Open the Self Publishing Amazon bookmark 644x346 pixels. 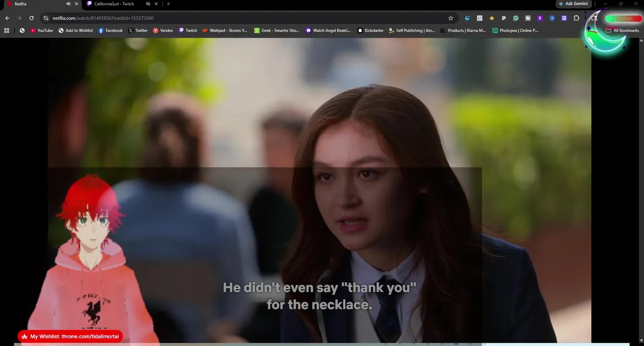412,30
